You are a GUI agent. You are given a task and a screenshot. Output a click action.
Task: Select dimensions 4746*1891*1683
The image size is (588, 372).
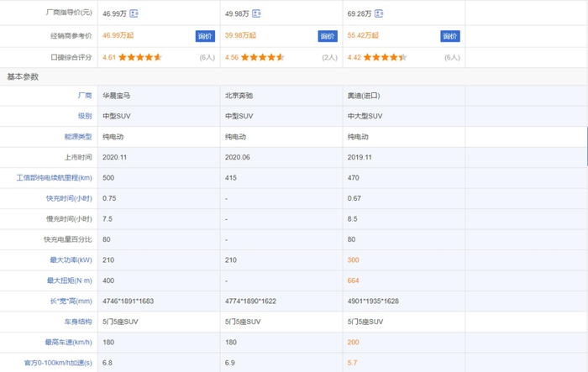[129, 301]
